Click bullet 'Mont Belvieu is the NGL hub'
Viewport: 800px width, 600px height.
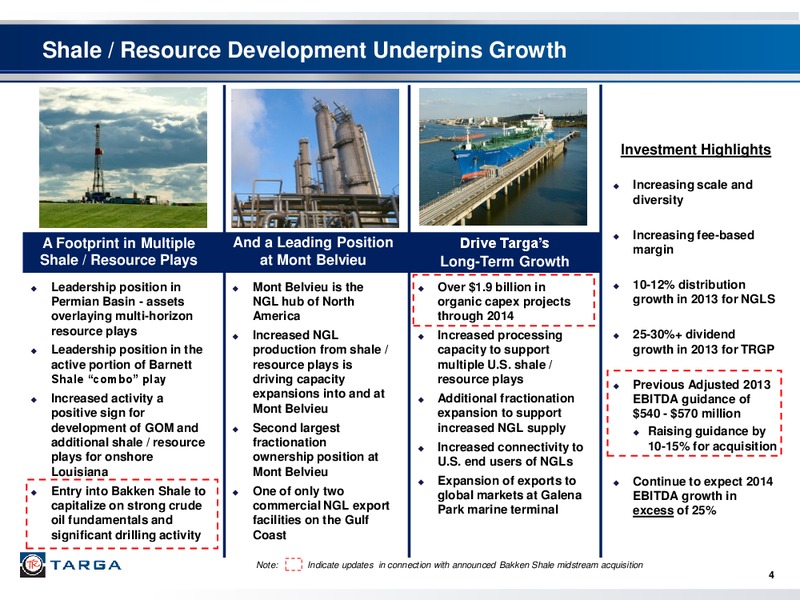[x=308, y=301]
